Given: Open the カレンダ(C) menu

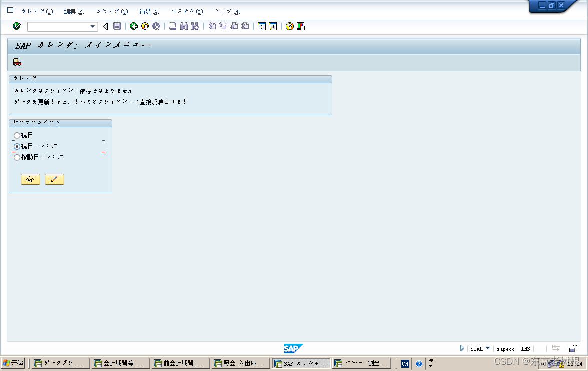Looking at the screenshot, I should pos(37,11).
